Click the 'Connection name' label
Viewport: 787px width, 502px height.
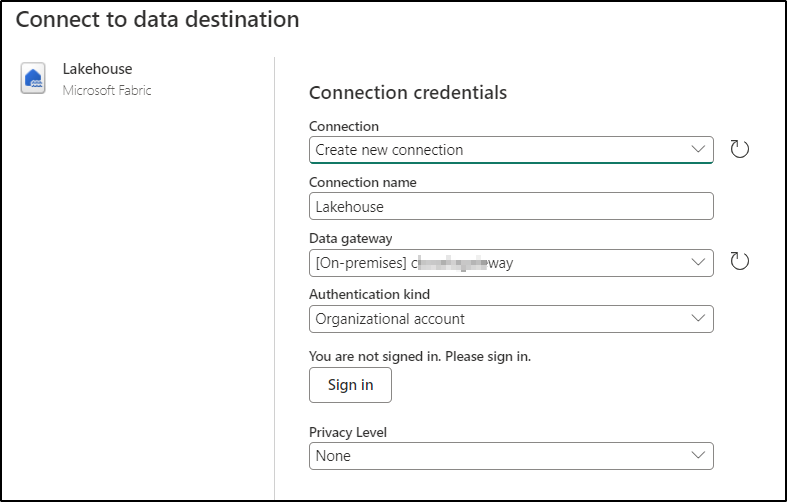(362, 182)
